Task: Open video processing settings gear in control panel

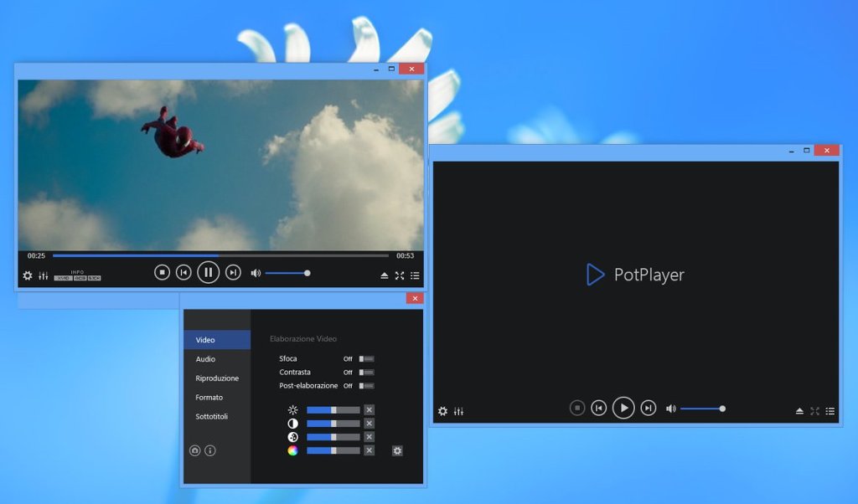Action: click(x=397, y=451)
